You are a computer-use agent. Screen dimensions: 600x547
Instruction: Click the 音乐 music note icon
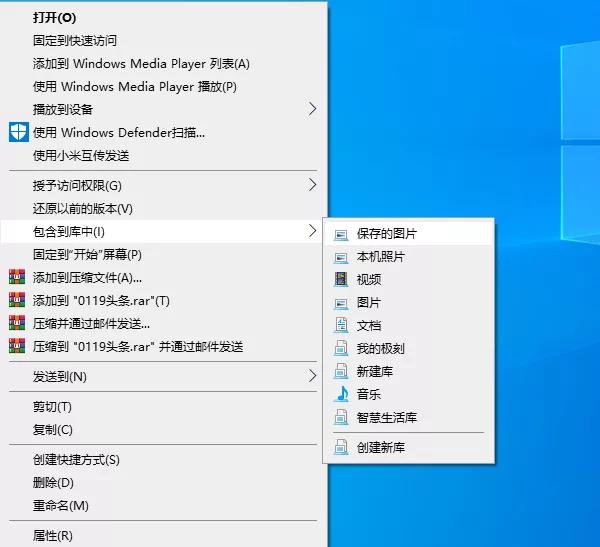341,394
